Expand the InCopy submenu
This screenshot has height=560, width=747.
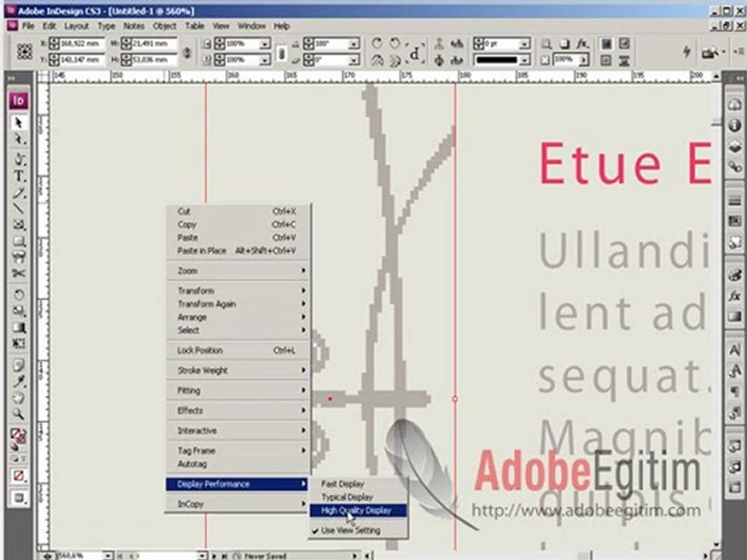[238, 504]
